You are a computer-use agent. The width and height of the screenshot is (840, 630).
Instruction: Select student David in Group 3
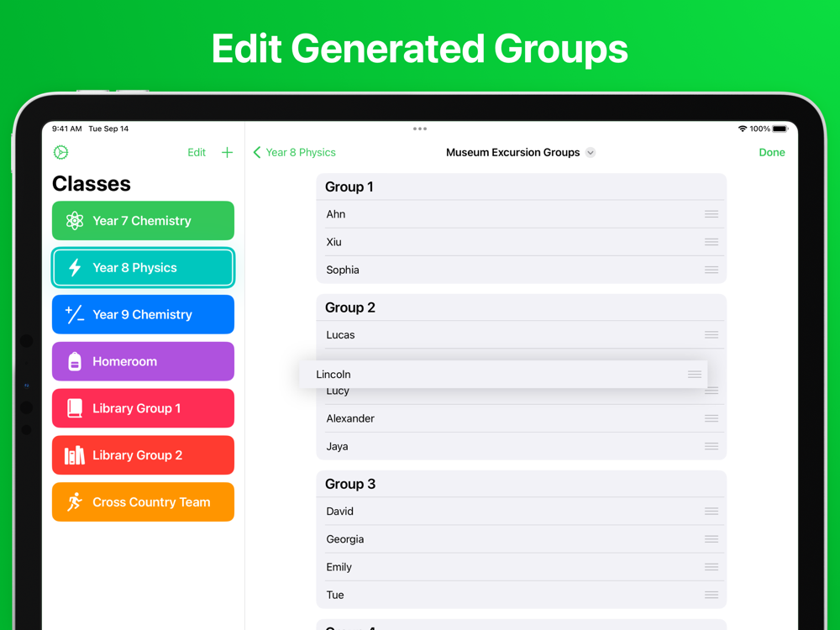pos(522,512)
